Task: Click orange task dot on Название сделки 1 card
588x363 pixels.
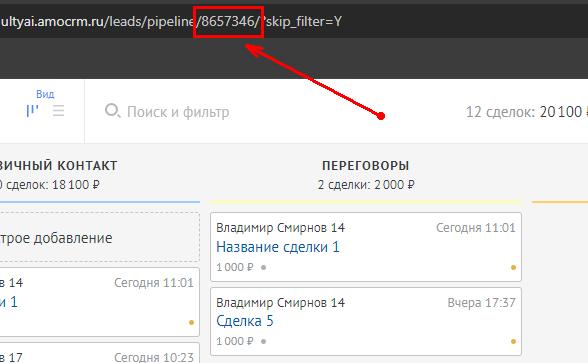Action: tap(513, 267)
